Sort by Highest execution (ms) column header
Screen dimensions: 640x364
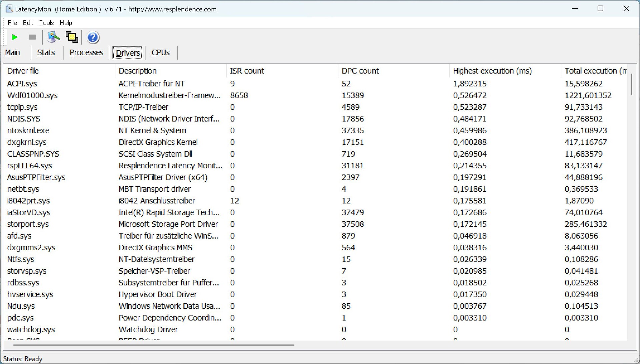492,71
